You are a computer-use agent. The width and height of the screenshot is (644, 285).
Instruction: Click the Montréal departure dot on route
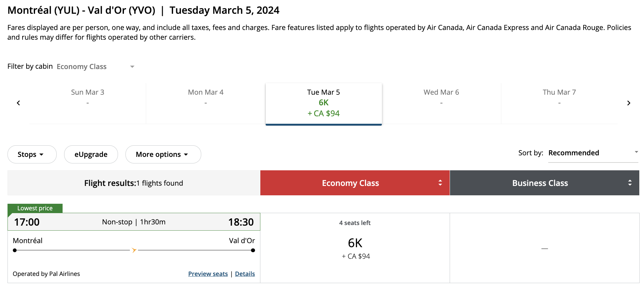point(15,250)
